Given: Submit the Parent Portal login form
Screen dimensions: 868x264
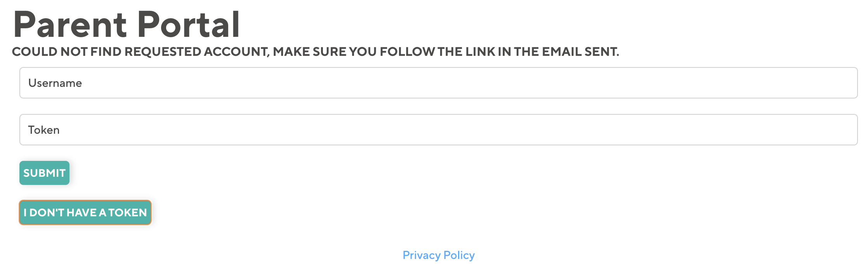Looking at the screenshot, I should pyautogui.click(x=44, y=173).
